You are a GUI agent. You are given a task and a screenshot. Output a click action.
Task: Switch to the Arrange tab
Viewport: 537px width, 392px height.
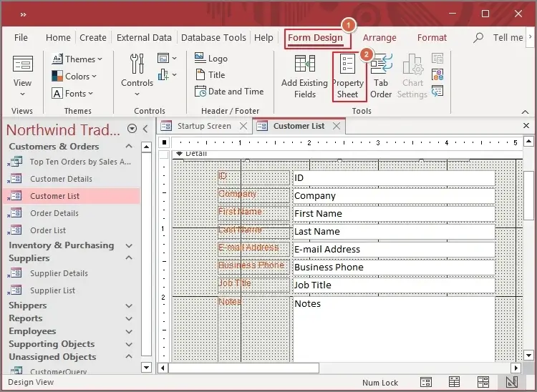click(x=379, y=38)
